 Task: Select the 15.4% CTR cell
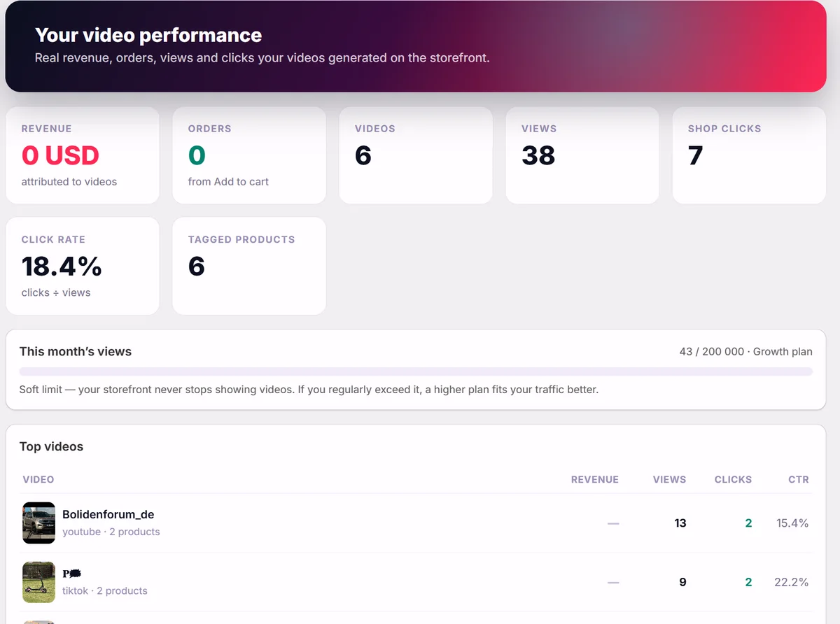point(792,523)
